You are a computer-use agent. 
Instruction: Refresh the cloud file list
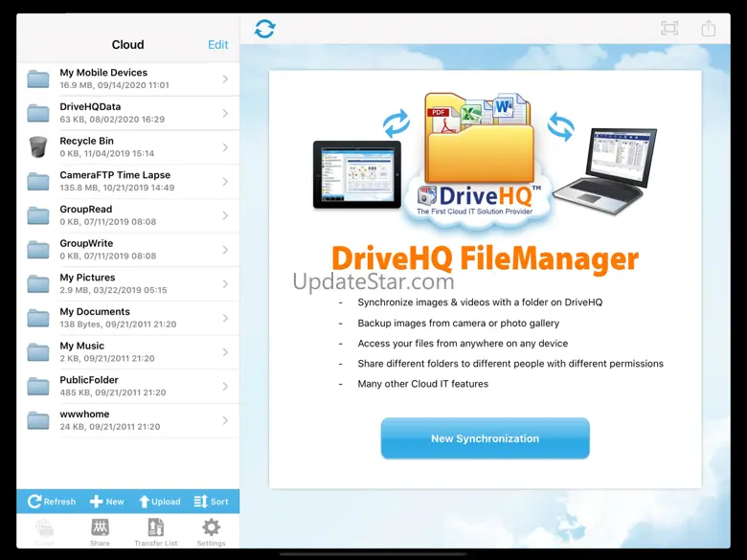(52, 502)
